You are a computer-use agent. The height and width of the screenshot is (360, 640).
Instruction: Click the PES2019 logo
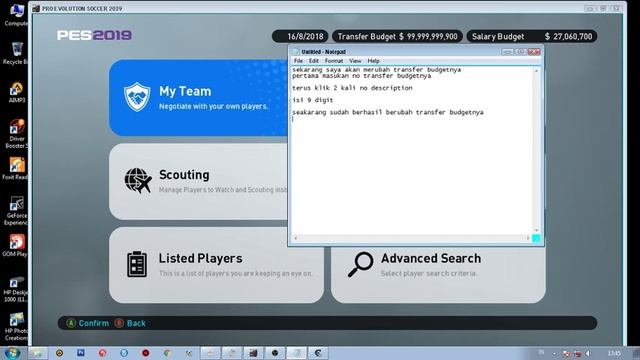94,36
